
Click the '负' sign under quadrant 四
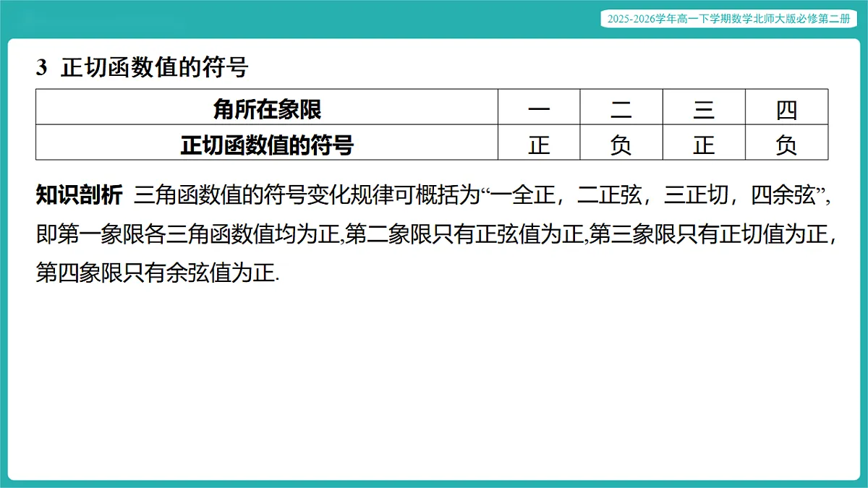click(x=786, y=143)
